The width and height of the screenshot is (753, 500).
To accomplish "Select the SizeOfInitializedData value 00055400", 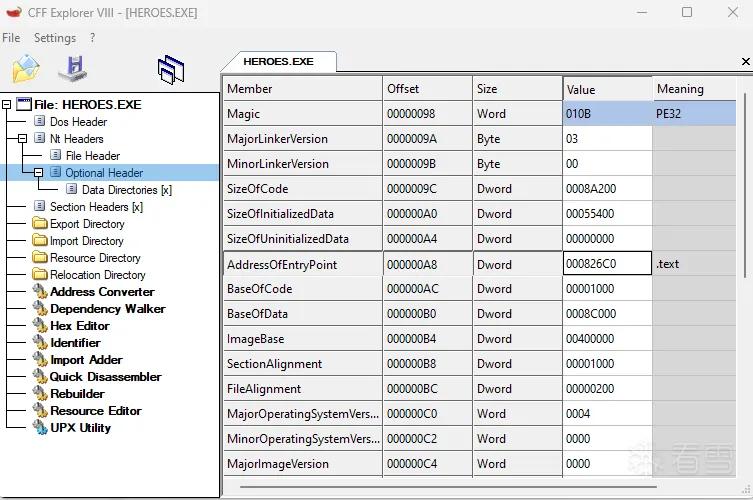I will pyautogui.click(x=607, y=214).
